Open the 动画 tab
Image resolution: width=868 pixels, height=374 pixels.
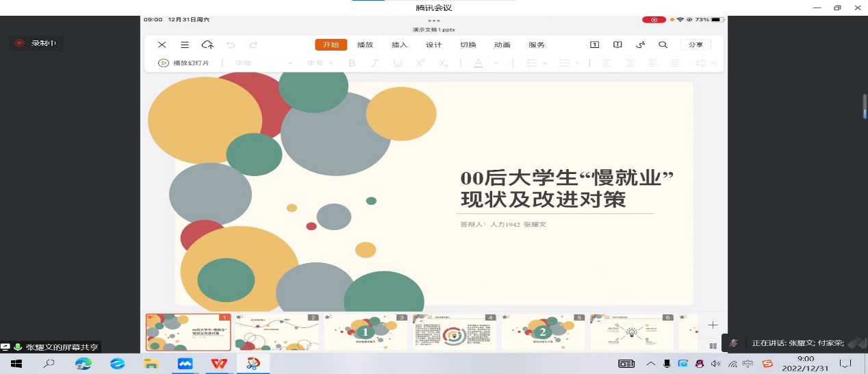(x=502, y=45)
